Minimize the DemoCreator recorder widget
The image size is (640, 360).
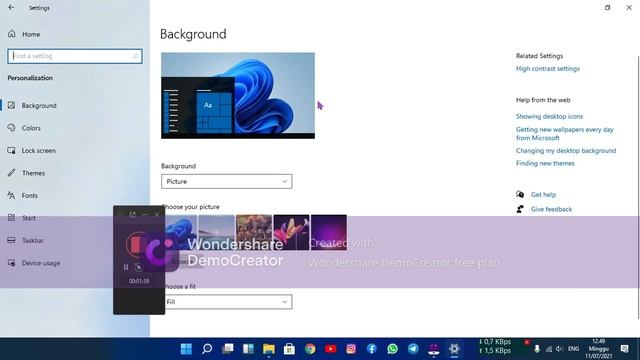[x=144, y=214]
